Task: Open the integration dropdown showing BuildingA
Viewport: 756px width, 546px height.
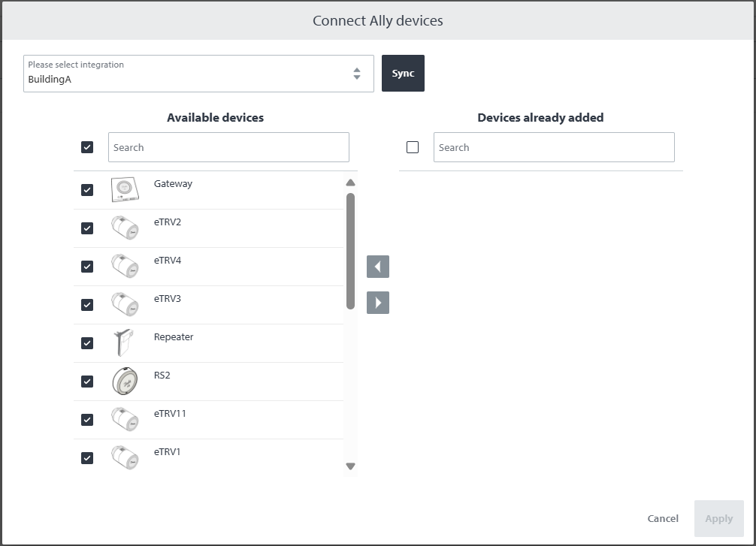Action: 198,74
